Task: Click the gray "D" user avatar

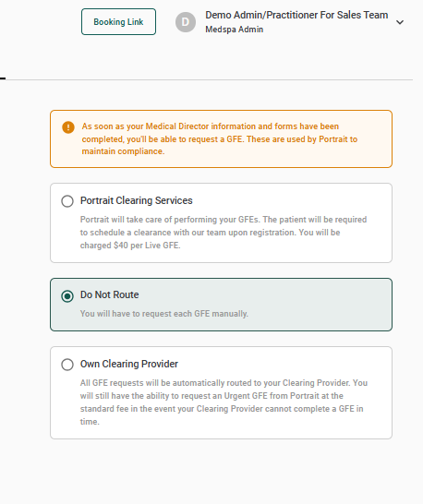Action: 186,22
